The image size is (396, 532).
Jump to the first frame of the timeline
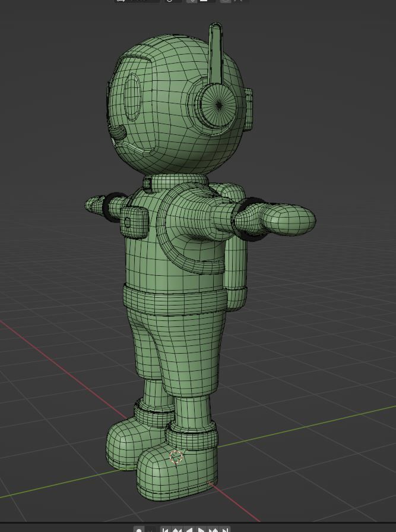coord(165,530)
